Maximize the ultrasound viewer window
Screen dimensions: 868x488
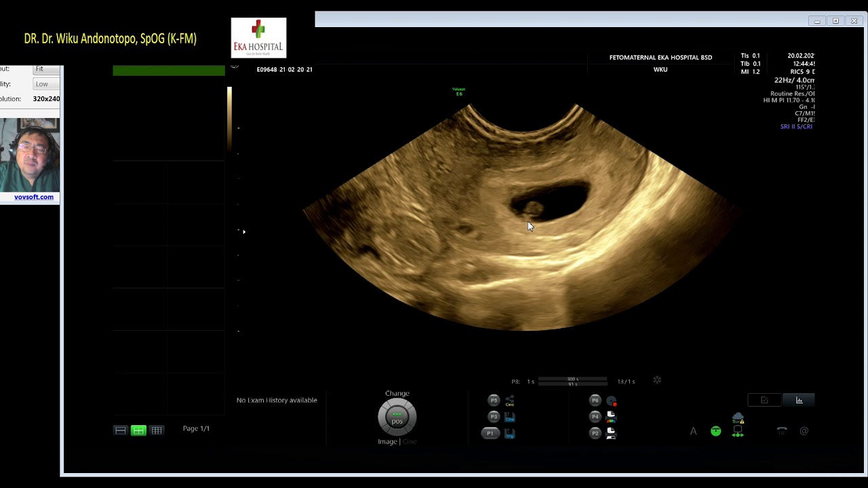point(835,21)
